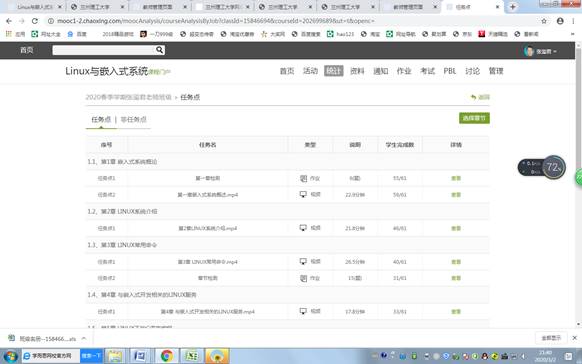The width and height of the screenshot is (582, 364).
Task: Open Chrome's three-dot menu
Action: point(573,21)
